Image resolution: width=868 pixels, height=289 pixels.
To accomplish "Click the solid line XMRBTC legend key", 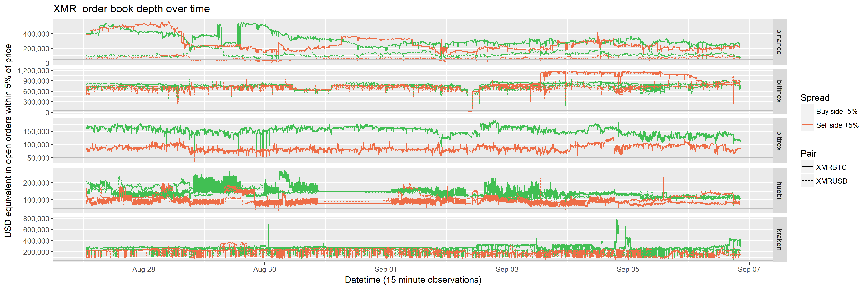I will (807, 167).
